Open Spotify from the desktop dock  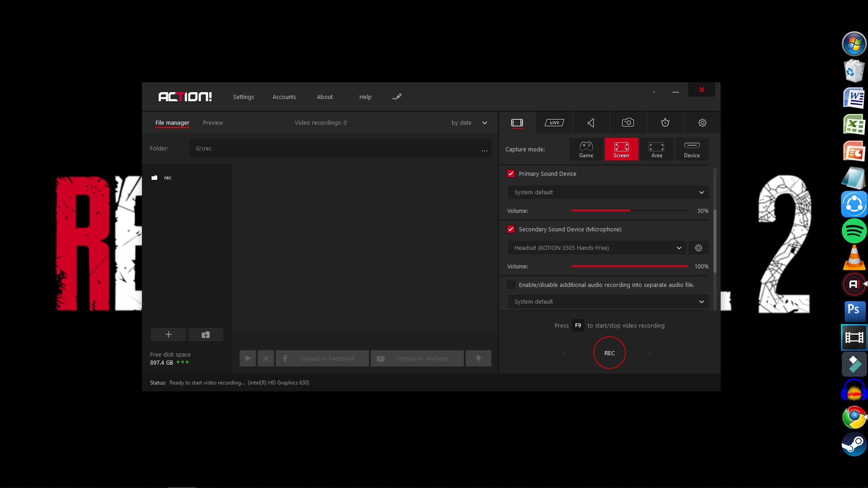pyautogui.click(x=854, y=231)
